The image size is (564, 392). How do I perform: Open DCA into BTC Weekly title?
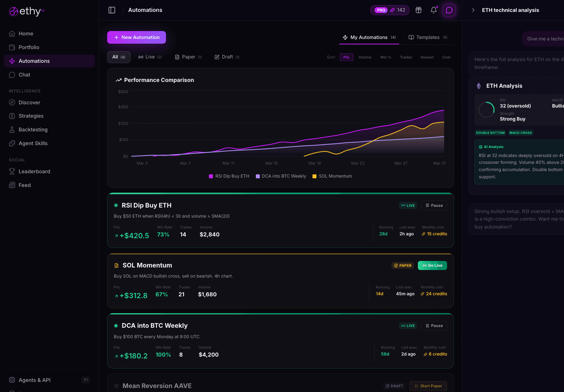click(x=154, y=326)
